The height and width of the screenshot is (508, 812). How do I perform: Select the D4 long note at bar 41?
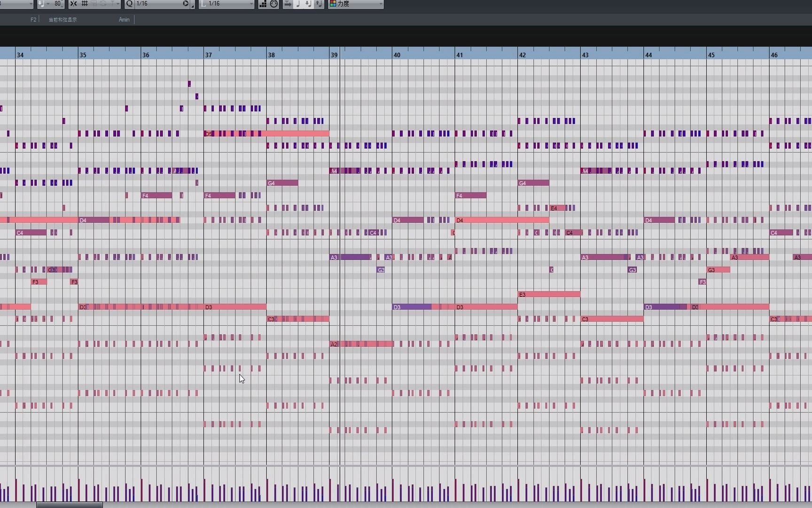[x=502, y=220]
